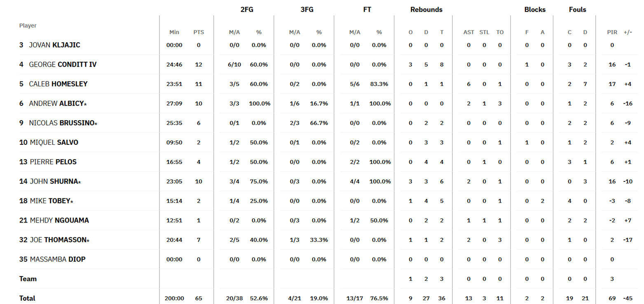The width and height of the screenshot is (644, 304).
Task: Click the Rebounds group header
Action: 426,9
